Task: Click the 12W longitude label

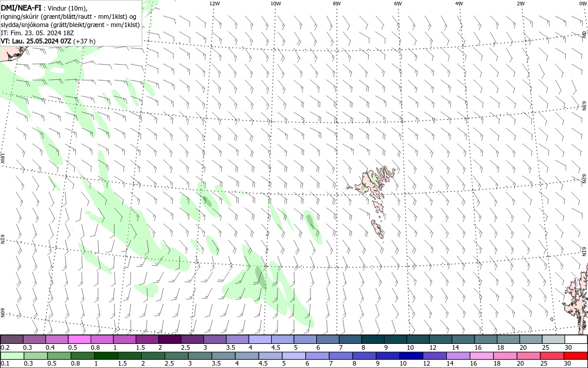Action: (215, 4)
